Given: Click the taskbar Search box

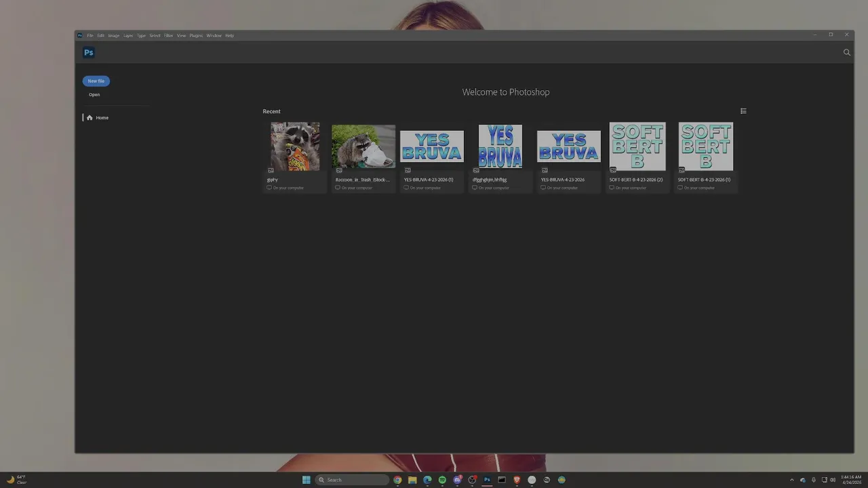Looking at the screenshot, I should 352,480.
